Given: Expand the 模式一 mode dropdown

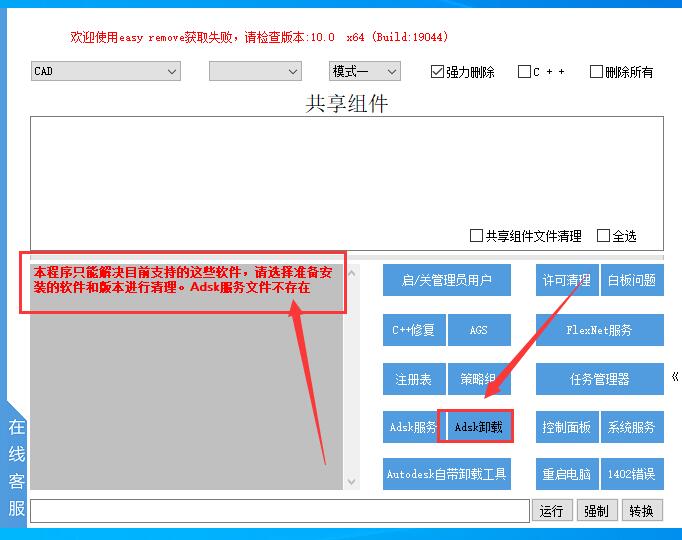Looking at the screenshot, I should tap(365, 71).
